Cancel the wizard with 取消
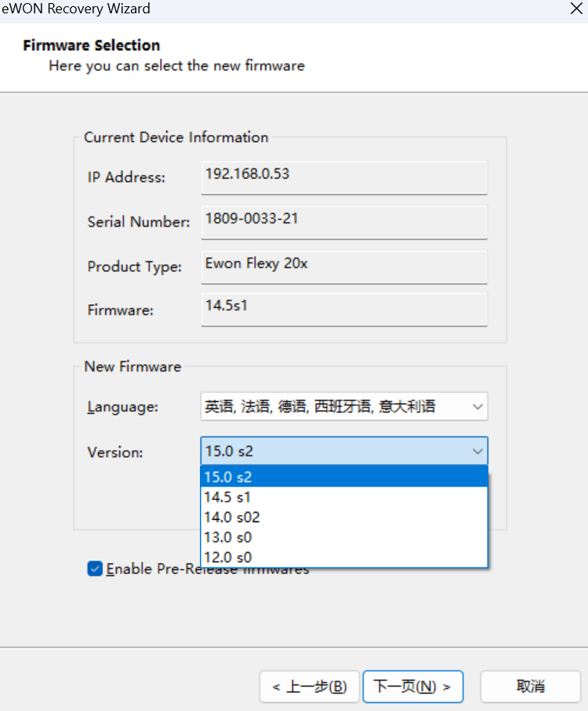The width and height of the screenshot is (588, 711). (x=531, y=687)
